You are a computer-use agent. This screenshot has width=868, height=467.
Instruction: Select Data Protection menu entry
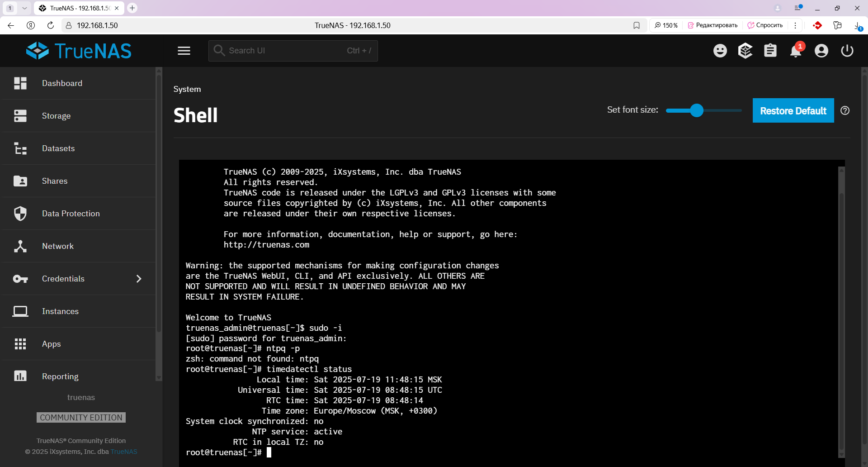click(x=79, y=214)
